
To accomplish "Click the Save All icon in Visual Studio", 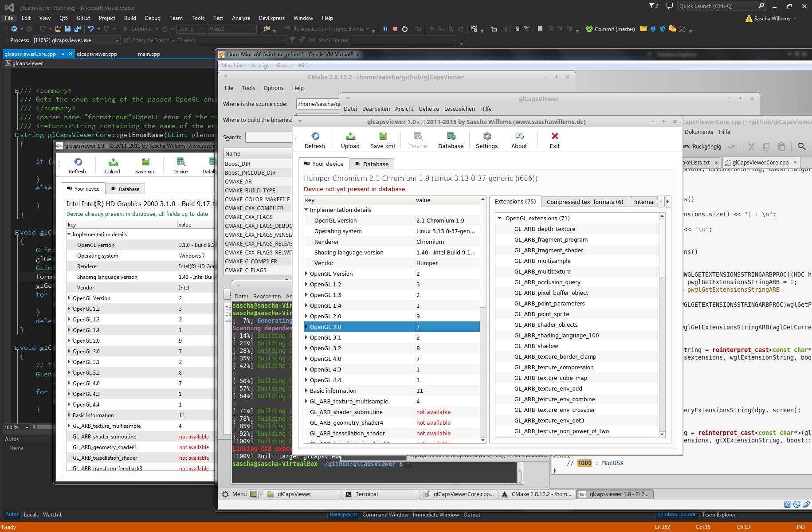I will [x=78, y=29].
